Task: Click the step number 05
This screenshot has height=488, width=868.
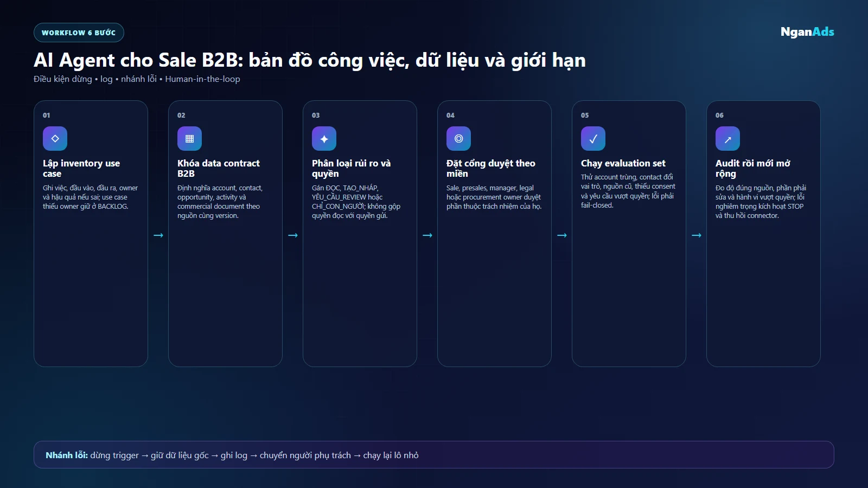Action: click(585, 115)
